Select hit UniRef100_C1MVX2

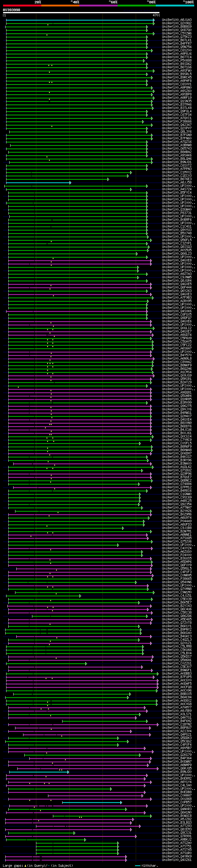177,172
